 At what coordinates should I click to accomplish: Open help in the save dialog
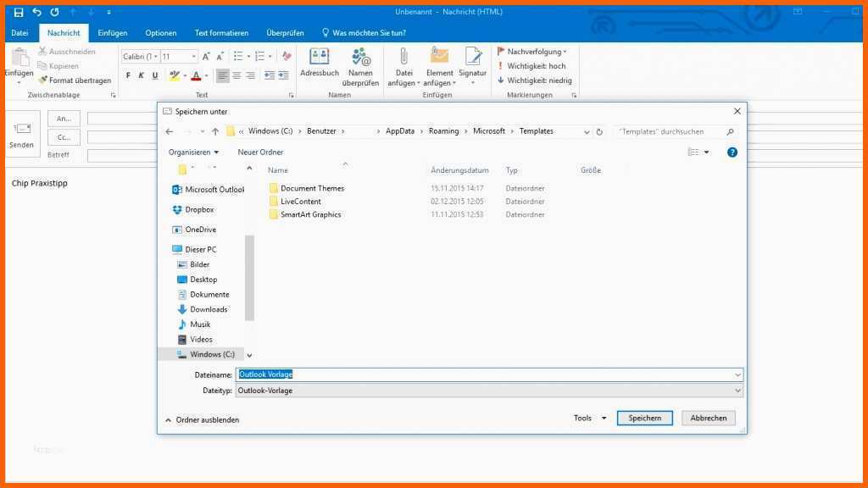pos(732,152)
